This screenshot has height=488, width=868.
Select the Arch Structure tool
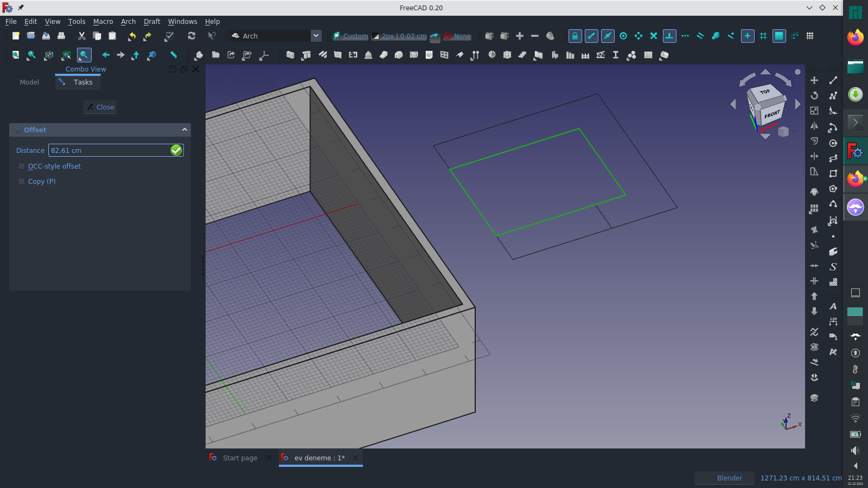(x=307, y=55)
